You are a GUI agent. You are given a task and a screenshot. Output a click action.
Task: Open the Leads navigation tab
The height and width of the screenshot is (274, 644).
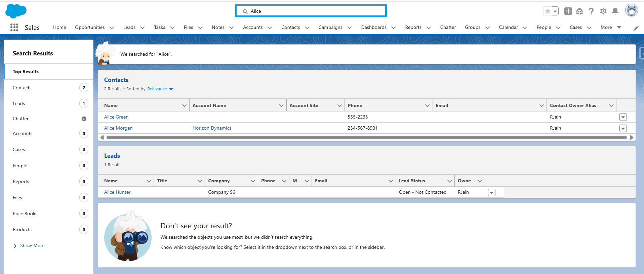click(x=129, y=28)
